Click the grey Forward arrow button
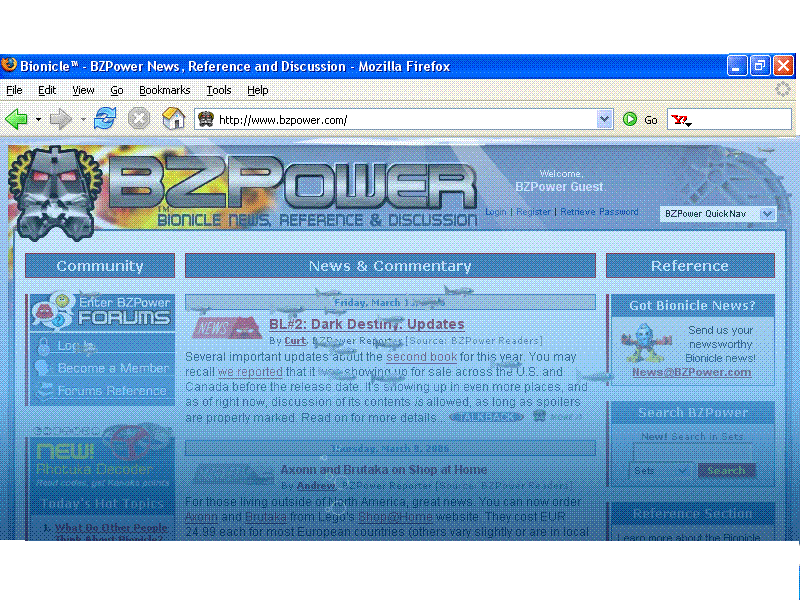Viewport: 800px width, 600px height. tap(61, 120)
